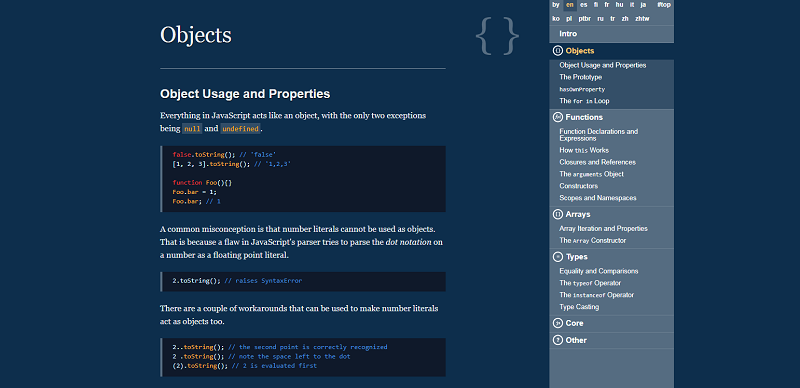Open Function Declarations and Expressions link
This screenshot has height=388, width=800.
[x=598, y=135]
